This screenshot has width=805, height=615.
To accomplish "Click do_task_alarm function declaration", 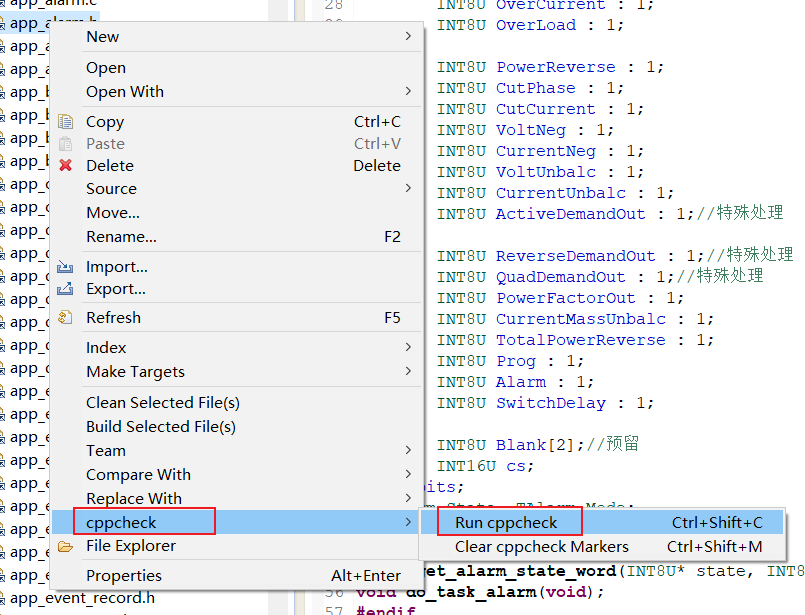I will (x=480, y=592).
